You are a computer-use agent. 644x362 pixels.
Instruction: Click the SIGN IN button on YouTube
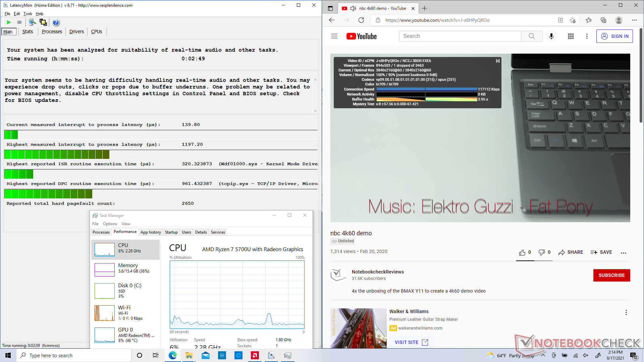(614, 36)
